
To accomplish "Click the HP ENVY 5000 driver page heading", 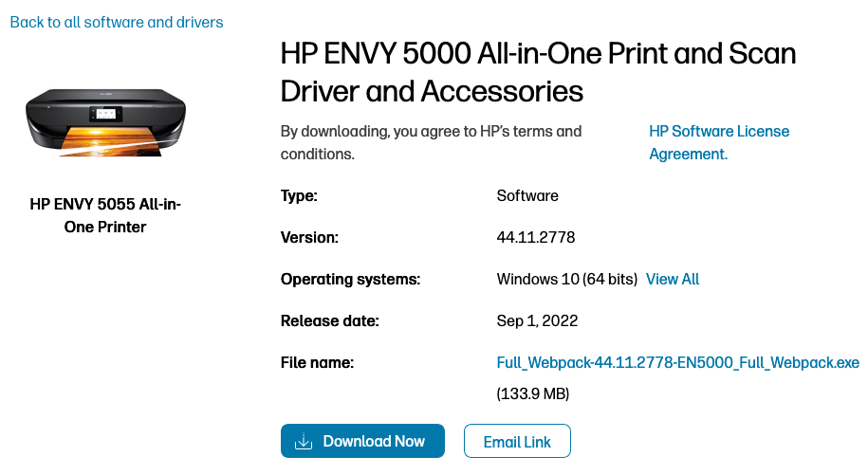I will tap(538, 72).
